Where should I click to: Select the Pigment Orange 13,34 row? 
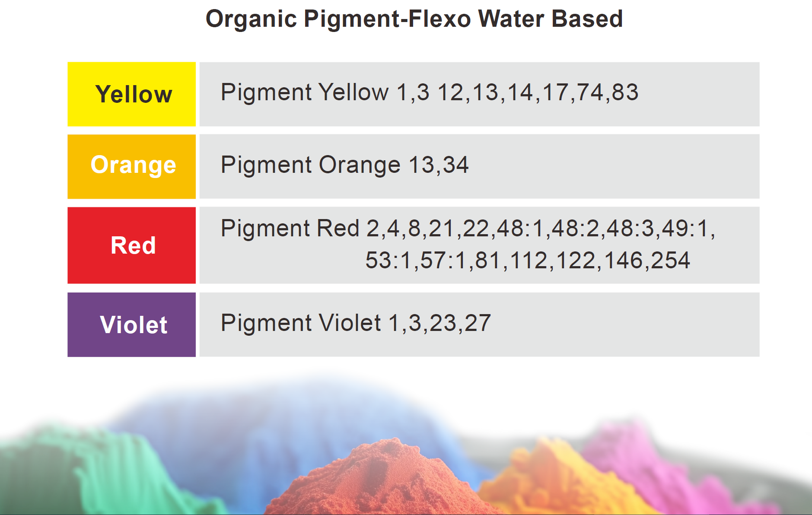(x=479, y=167)
